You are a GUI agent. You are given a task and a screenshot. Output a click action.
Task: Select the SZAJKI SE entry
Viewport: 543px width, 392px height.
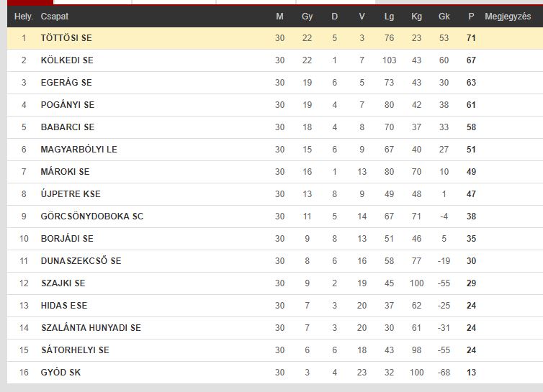coord(63,283)
